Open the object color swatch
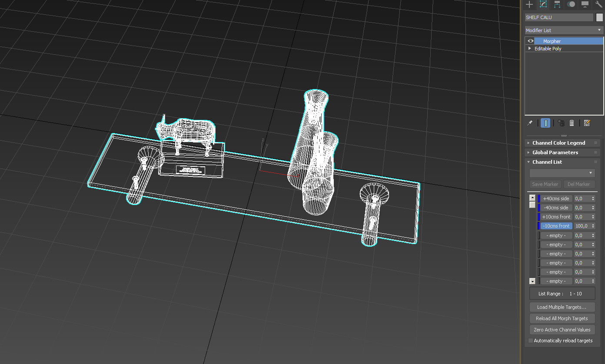The height and width of the screenshot is (364, 605). [599, 17]
